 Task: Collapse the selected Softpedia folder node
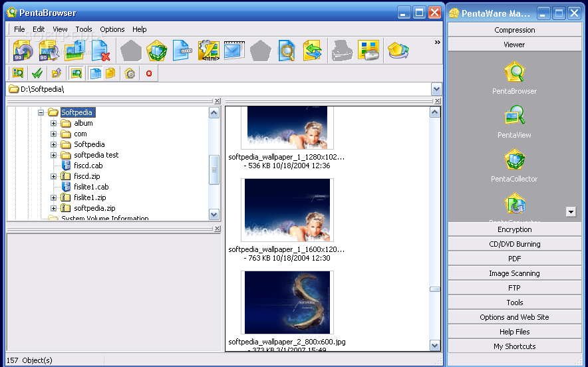[x=41, y=112]
